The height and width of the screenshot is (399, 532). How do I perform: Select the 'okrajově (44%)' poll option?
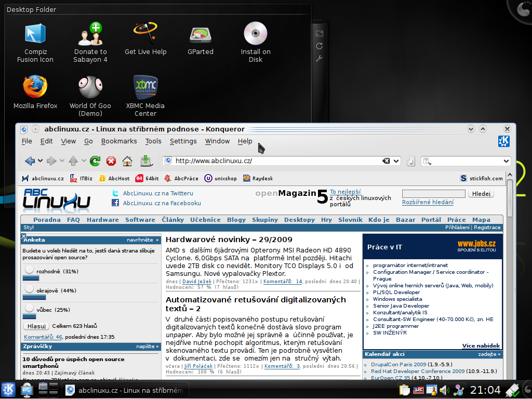point(30,289)
